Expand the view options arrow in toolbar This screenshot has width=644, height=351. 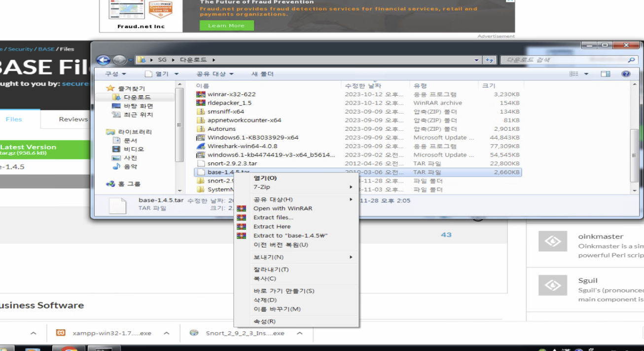[x=586, y=74]
